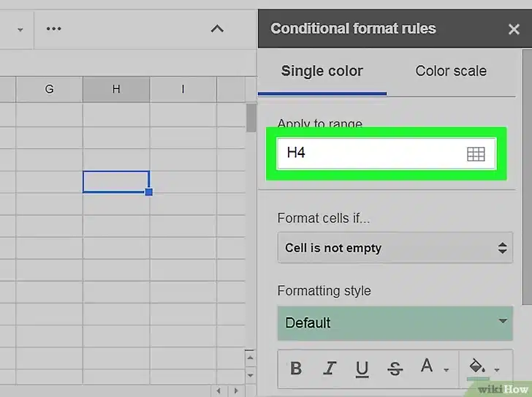Viewport: 532px width, 397px height.
Task: Switch to the Color scale tab
Action: (451, 71)
